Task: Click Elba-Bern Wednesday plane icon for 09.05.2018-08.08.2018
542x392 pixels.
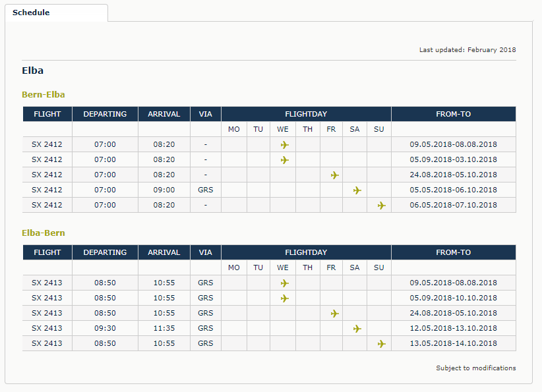Action: [284, 283]
